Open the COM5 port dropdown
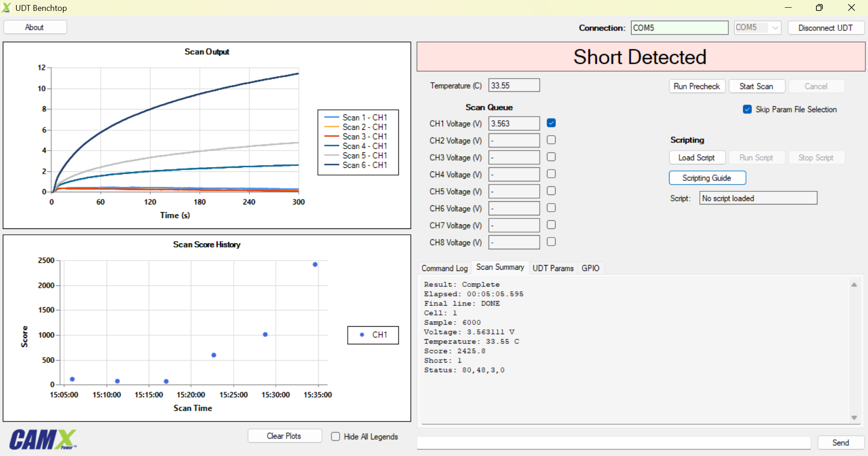 tap(758, 28)
